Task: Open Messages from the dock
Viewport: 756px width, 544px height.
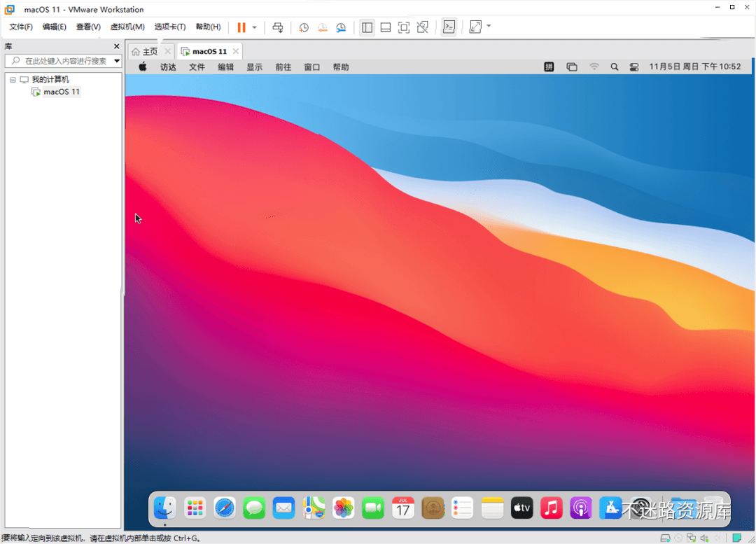Action: pos(254,508)
